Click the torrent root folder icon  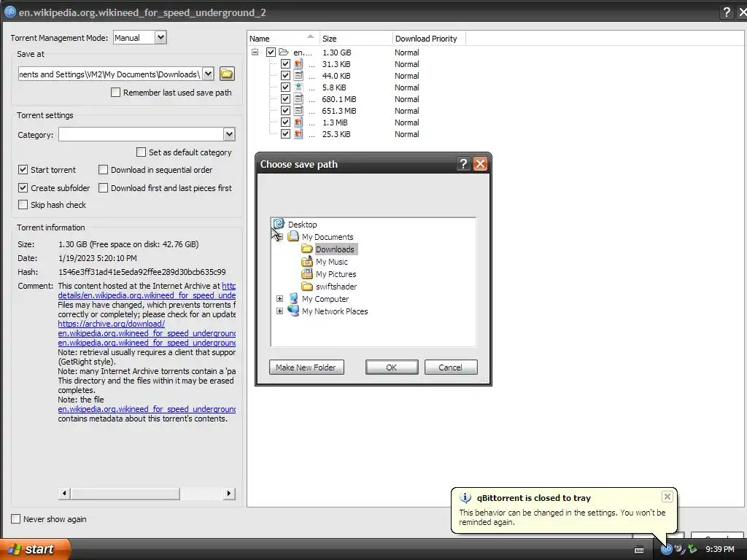tap(284, 52)
